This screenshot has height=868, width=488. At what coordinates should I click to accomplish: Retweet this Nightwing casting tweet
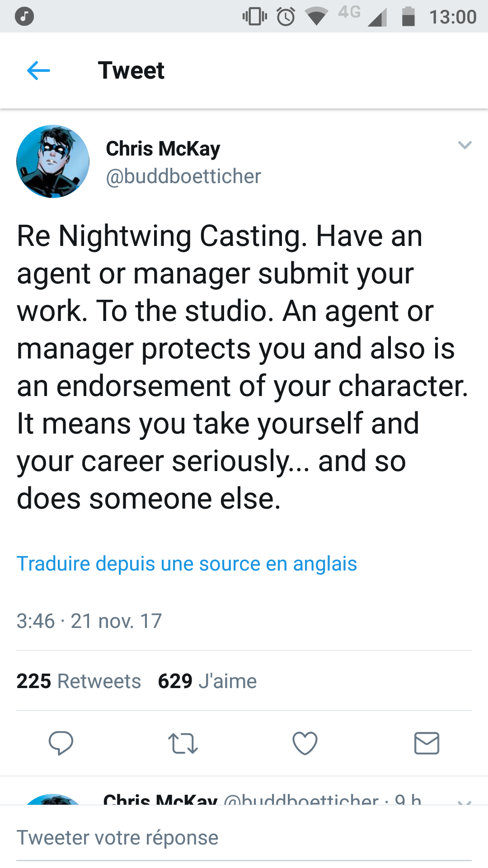(x=183, y=743)
